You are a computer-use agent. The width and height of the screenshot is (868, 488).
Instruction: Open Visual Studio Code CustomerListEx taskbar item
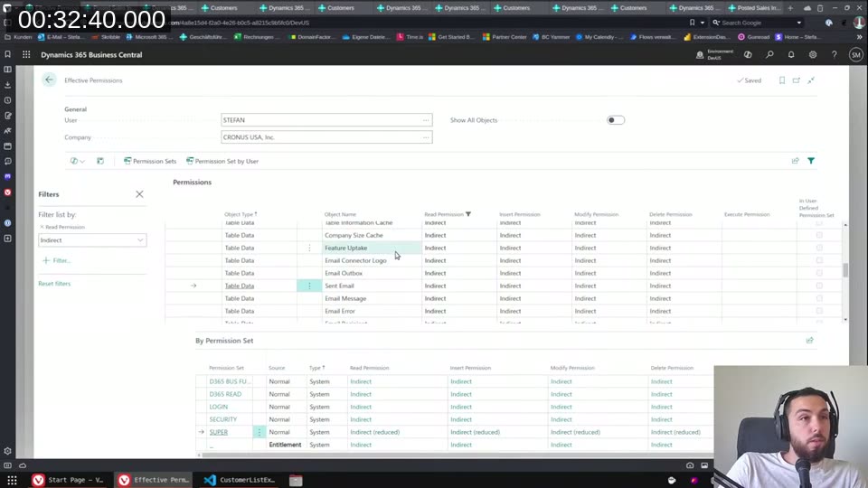tap(240, 480)
